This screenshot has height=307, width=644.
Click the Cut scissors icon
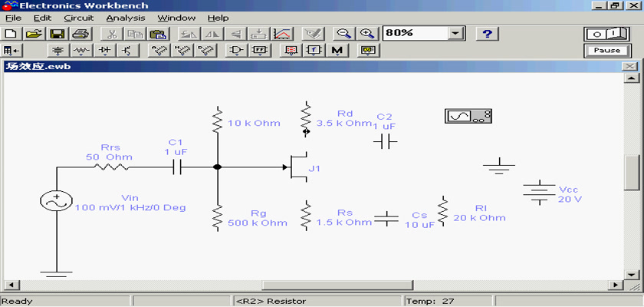click(111, 34)
